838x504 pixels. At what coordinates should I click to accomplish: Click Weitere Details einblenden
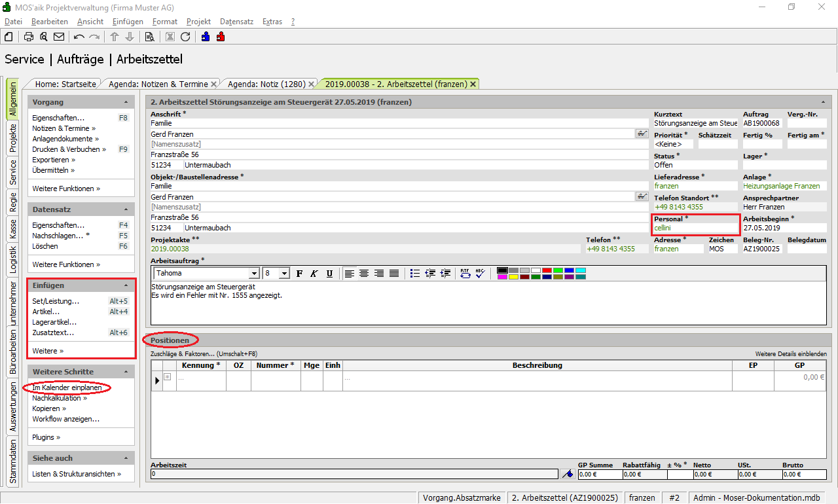point(790,354)
